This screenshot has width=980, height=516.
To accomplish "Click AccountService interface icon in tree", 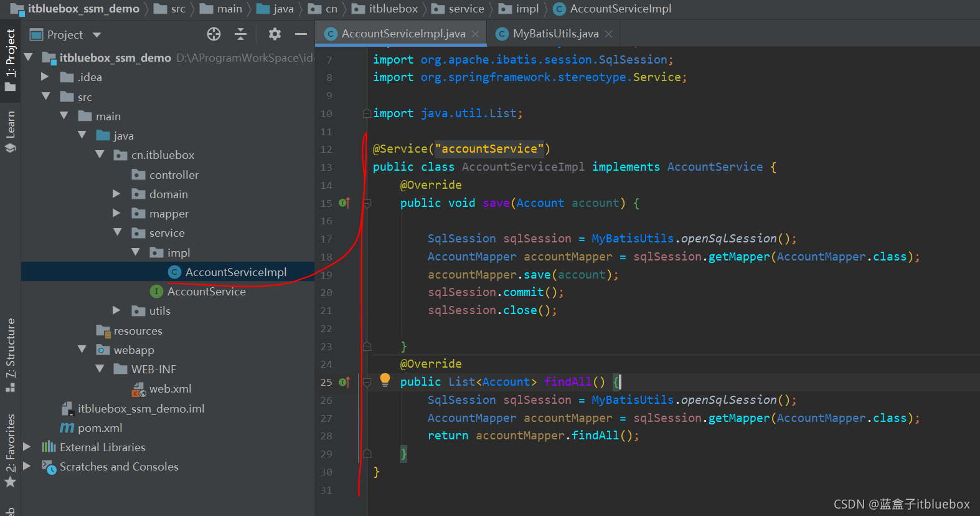I will tap(157, 292).
